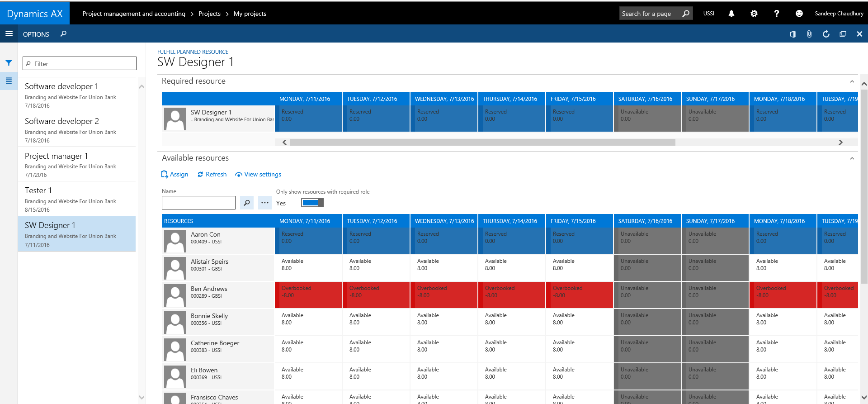Click scroll up arrow of left list
This screenshot has width=868, height=404.
pos(142,86)
